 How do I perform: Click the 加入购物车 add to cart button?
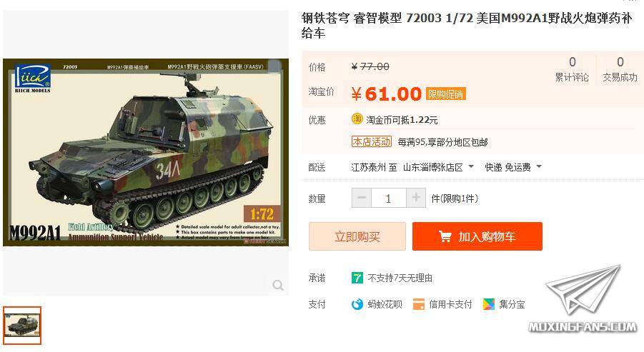pyautogui.click(x=477, y=236)
